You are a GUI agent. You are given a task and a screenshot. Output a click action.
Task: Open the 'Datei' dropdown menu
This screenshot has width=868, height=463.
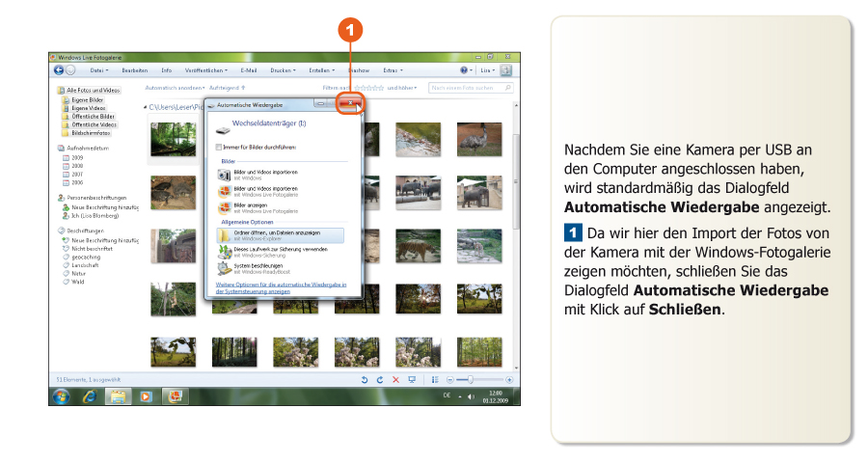pyautogui.click(x=98, y=70)
